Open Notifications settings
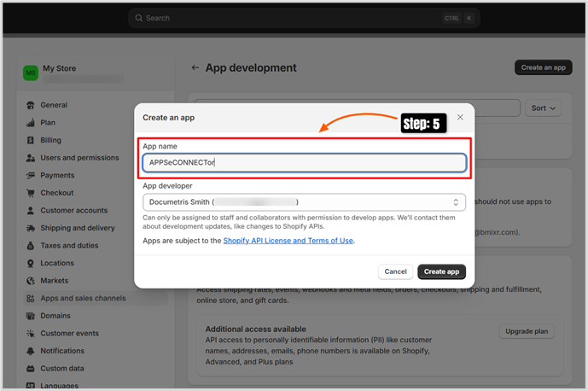Image resolution: width=588 pixels, height=391 pixels. pos(62,351)
